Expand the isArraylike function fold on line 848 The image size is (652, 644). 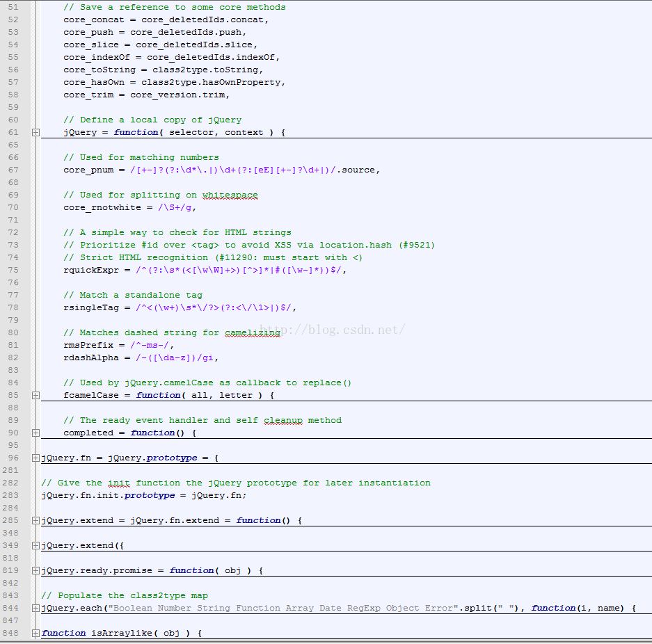[x=35, y=633]
